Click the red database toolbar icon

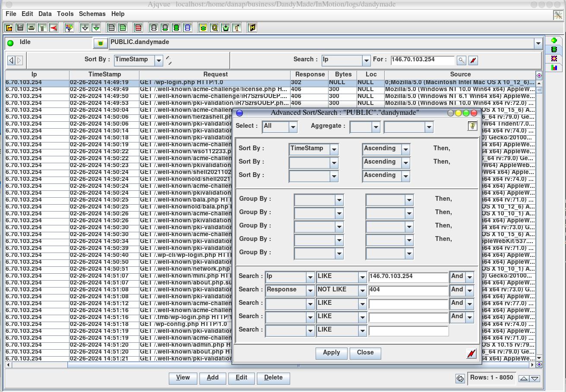click(138, 28)
